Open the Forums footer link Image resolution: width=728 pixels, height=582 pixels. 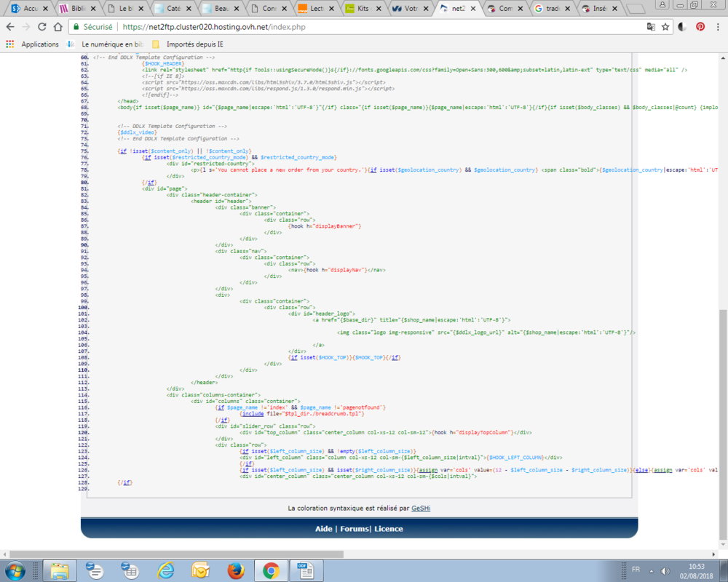click(355, 529)
